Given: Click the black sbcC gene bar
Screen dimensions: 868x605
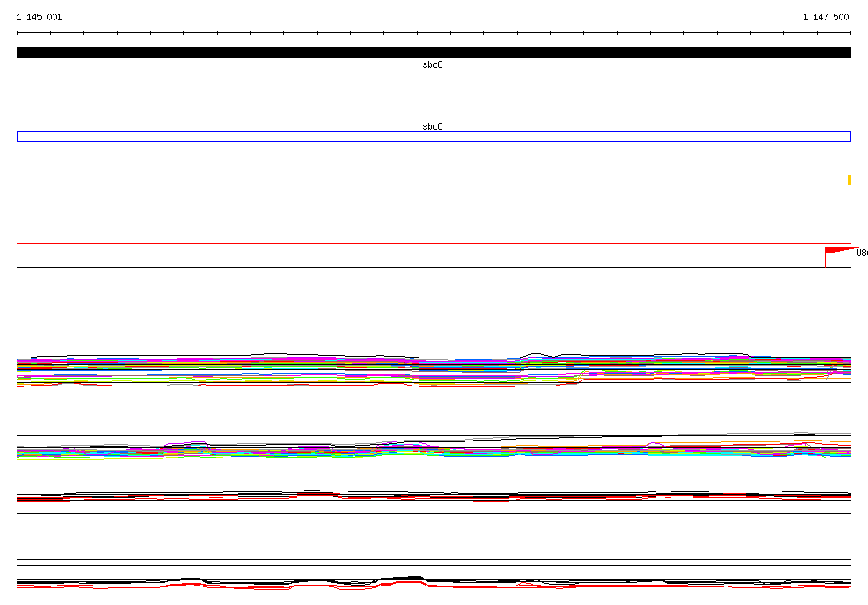Looking at the screenshot, I should click(x=433, y=53).
